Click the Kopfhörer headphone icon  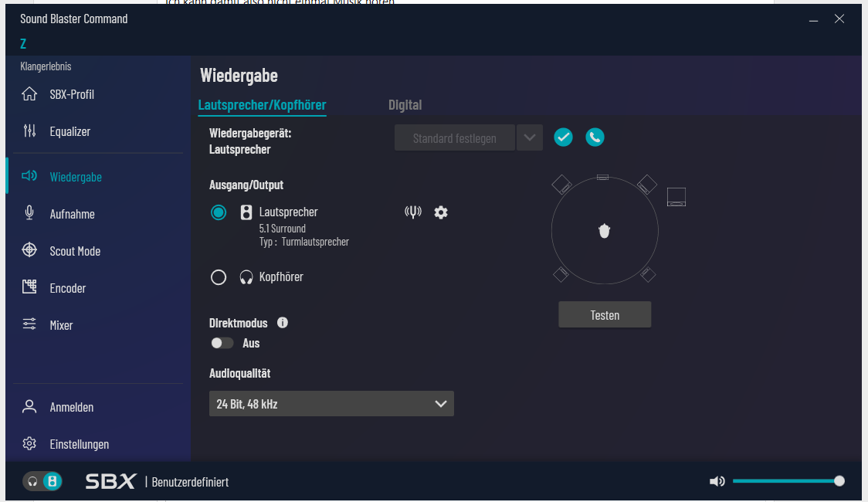point(246,276)
